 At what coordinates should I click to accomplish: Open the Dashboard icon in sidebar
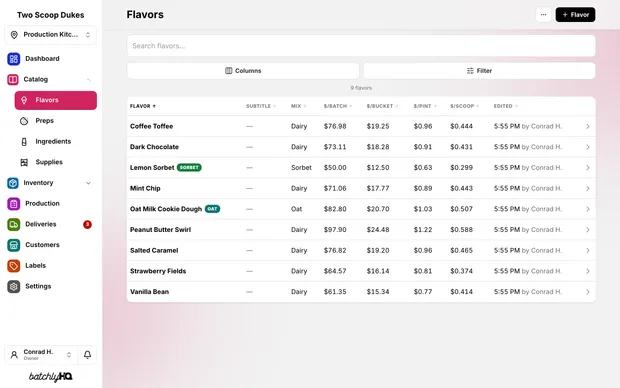point(14,59)
